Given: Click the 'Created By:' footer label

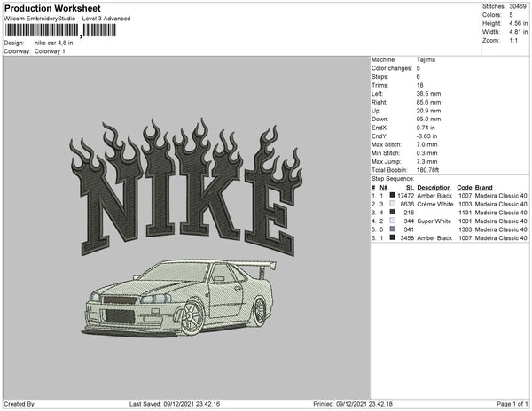Looking at the screenshot, I should tap(20, 404).
